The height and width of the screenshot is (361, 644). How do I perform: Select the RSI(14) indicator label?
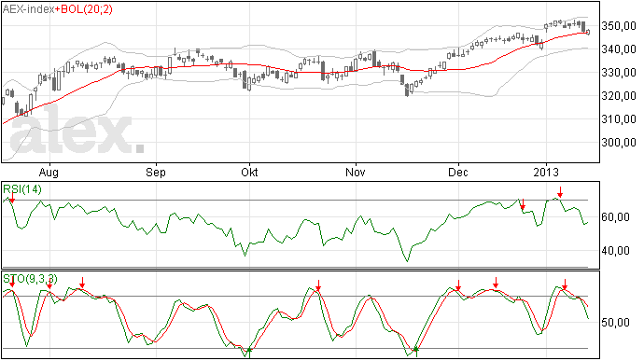coord(22,189)
